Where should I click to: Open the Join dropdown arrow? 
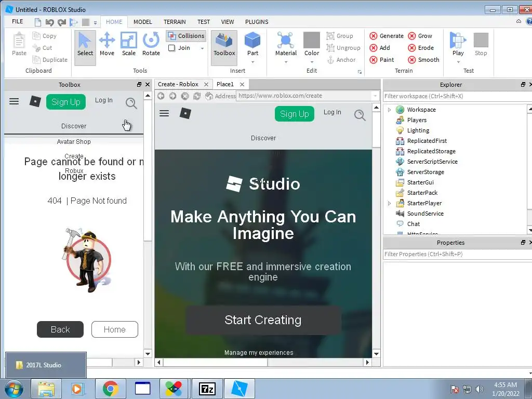click(202, 48)
